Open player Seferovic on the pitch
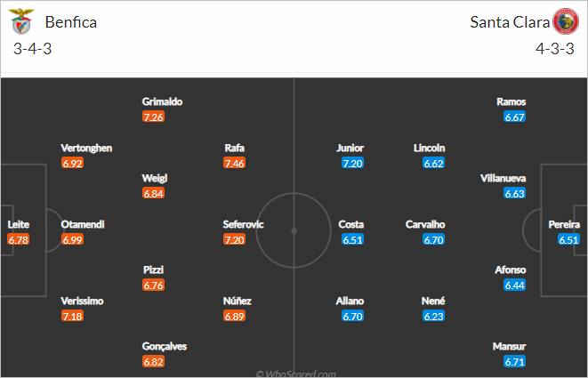588x378 pixels. (x=243, y=224)
